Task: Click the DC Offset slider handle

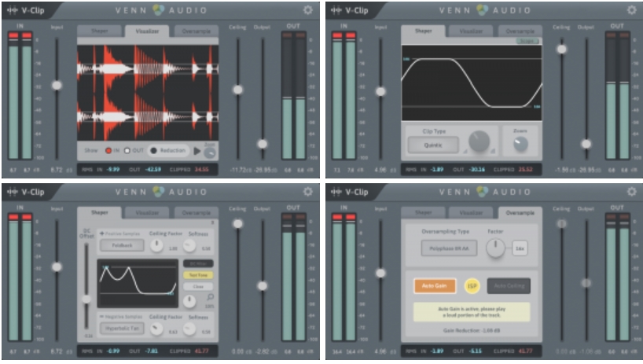Action: [86, 300]
